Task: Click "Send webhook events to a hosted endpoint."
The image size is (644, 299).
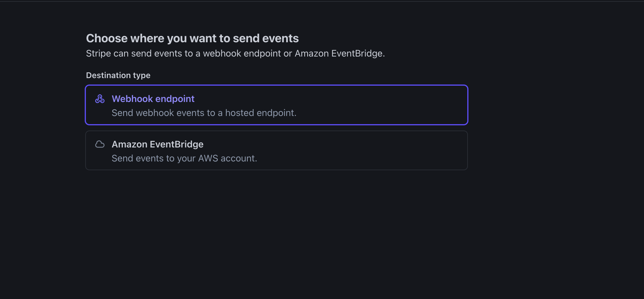Action: pos(204,113)
